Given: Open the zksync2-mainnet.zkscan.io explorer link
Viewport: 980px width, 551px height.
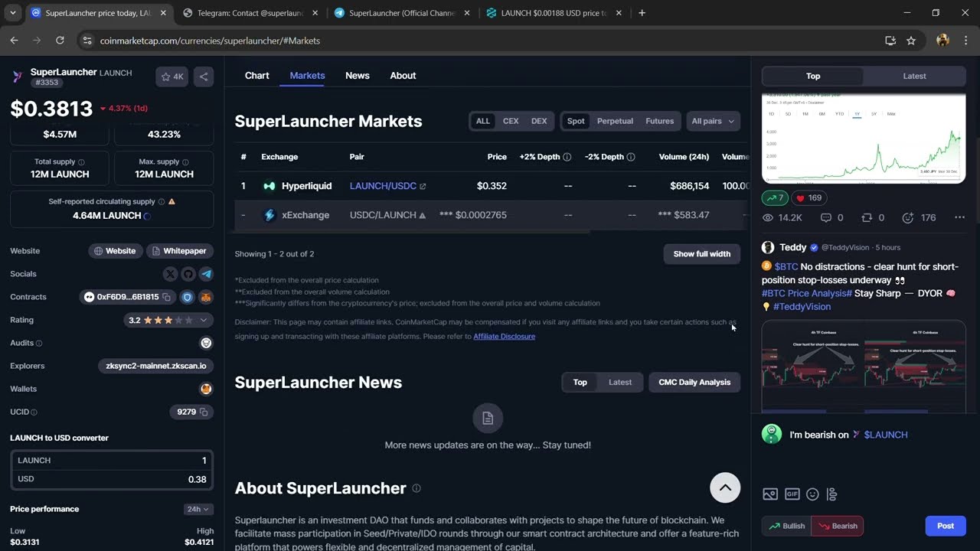Looking at the screenshot, I should tap(156, 366).
